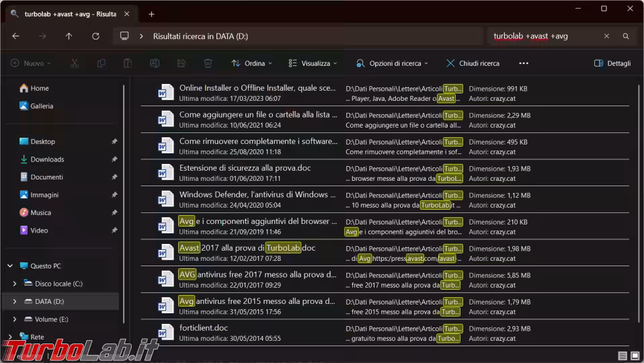Viewport: 644px width, 363px height.
Task: Clear the search box text
Action: 606,36
